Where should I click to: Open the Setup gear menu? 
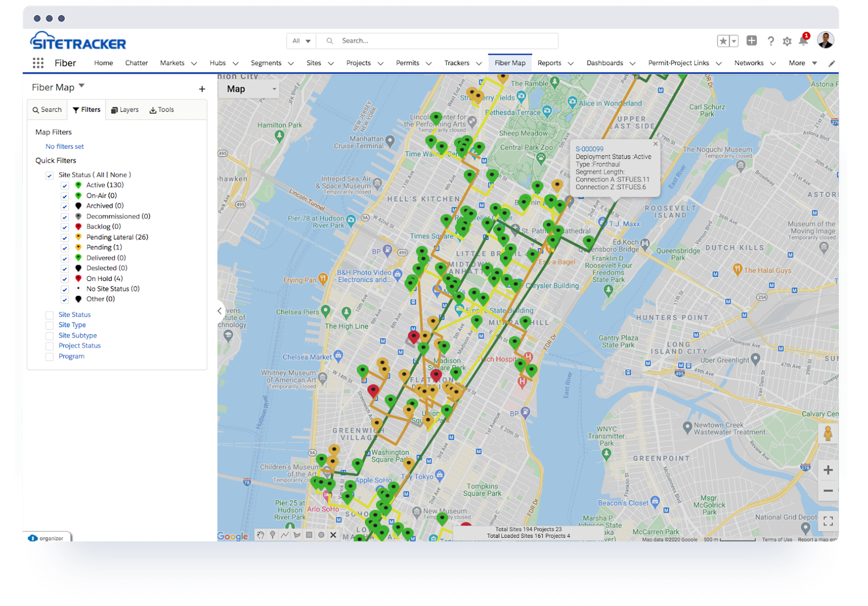[x=787, y=41]
